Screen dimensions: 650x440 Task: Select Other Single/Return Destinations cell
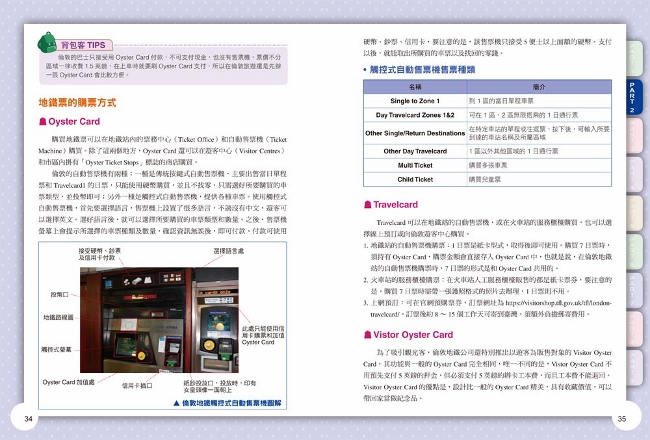[x=415, y=133]
